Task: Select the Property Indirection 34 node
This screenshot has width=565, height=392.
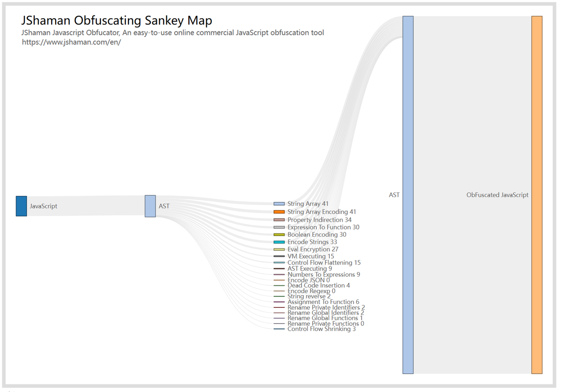Action: coord(279,220)
